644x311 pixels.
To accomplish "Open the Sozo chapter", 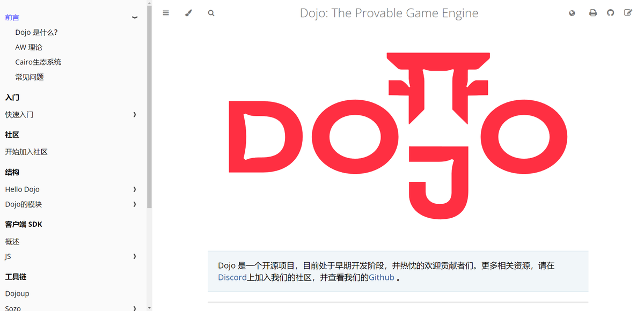I will [x=13, y=308].
